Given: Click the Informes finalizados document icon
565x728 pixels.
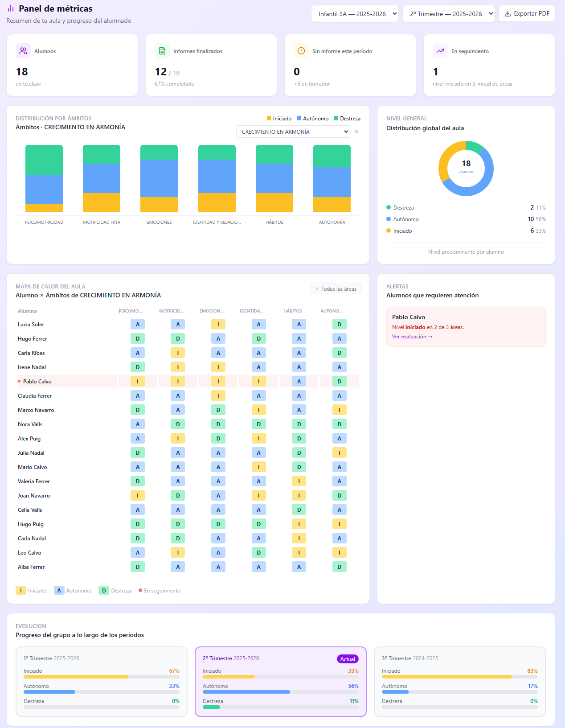Looking at the screenshot, I should click(162, 51).
